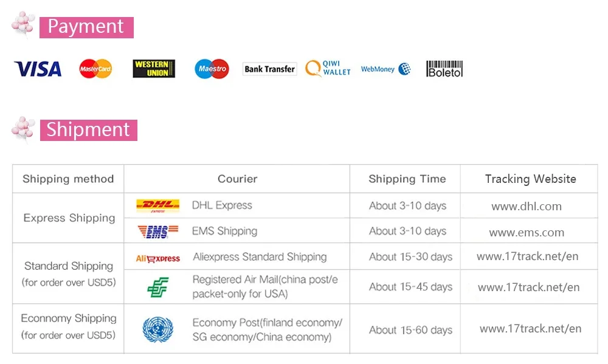Click the Western Union logo
Image resolution: width=608 pixels, height=364 pixels.
click(x=154, y=69)
